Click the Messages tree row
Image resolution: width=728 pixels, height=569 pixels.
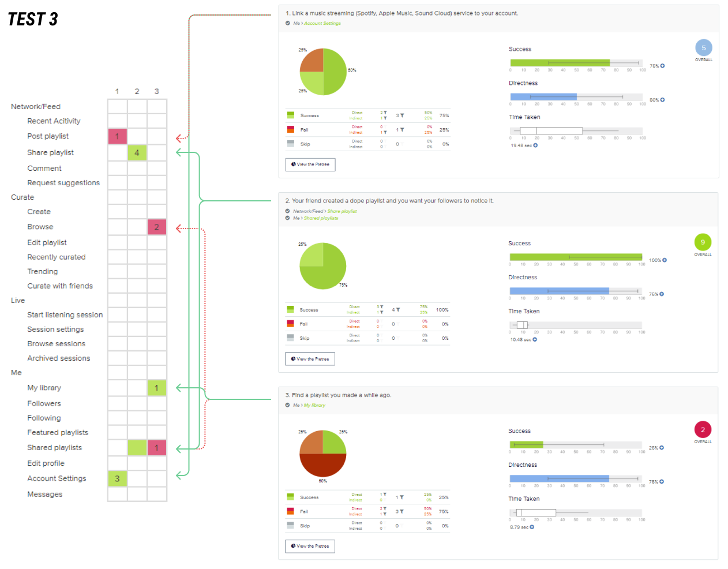[45, 495]
